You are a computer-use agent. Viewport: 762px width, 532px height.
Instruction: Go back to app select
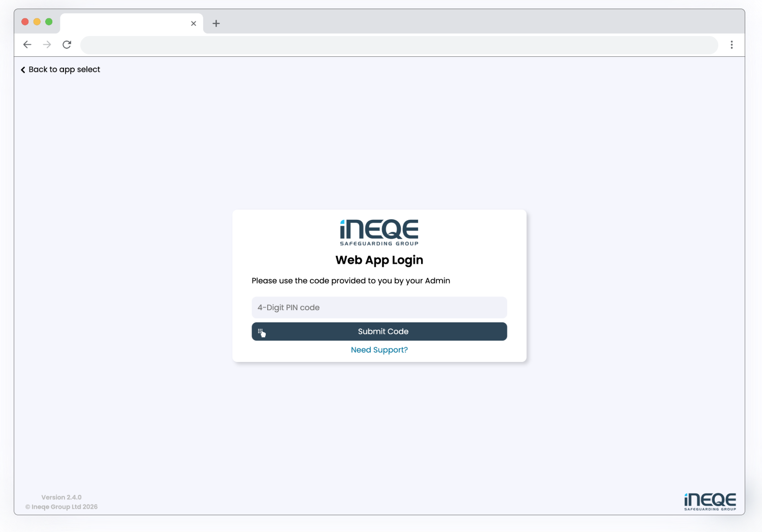pyautogui.click(x=60, y=70)
